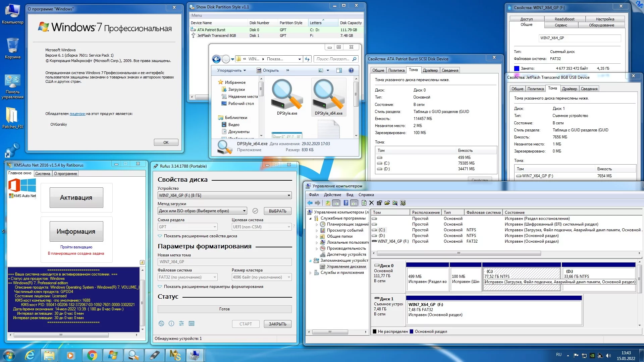Click the blue Основной раздел legend swatch

[412, 331]
